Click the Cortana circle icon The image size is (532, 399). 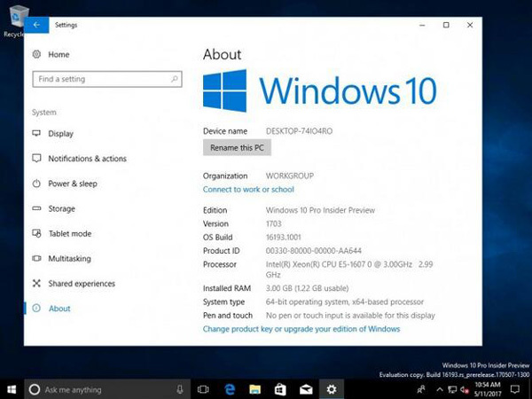coord(35,389)
